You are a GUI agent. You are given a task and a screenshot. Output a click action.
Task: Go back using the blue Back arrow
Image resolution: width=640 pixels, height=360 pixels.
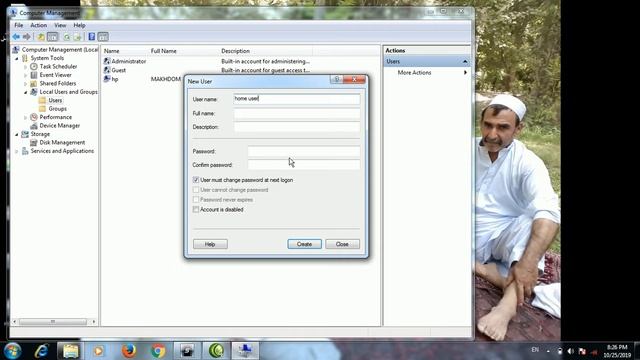coord(16,37)
